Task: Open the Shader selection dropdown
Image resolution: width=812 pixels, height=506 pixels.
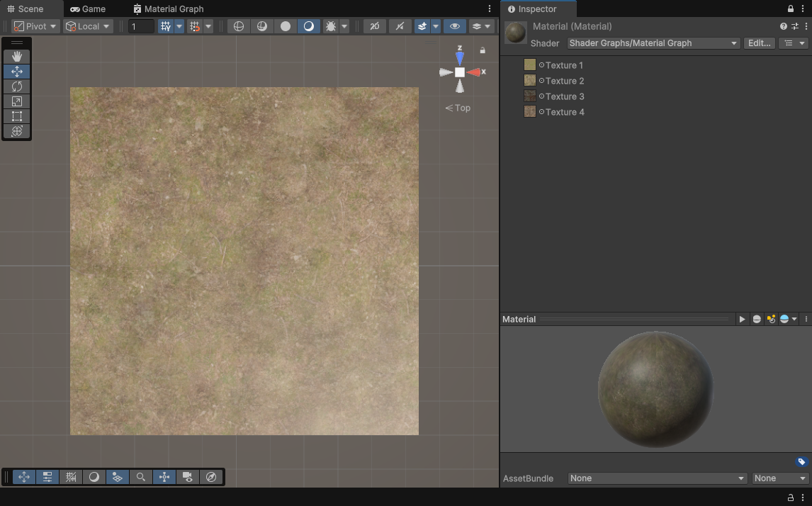Action: pyautogui.click(x=653, y=43)
